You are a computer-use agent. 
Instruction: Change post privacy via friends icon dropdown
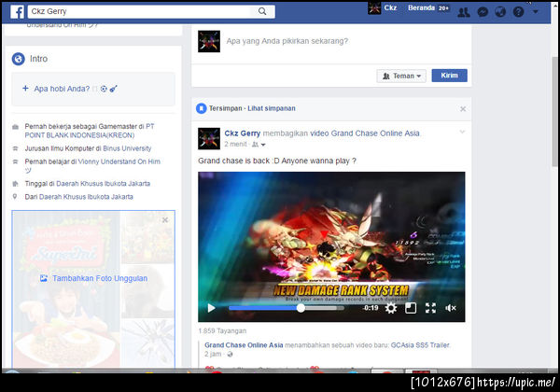(x=259, y=145)
